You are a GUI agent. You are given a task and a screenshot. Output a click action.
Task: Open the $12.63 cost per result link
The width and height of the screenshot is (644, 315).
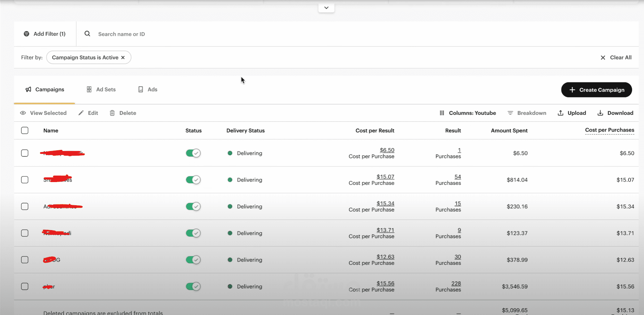(385, 257)
